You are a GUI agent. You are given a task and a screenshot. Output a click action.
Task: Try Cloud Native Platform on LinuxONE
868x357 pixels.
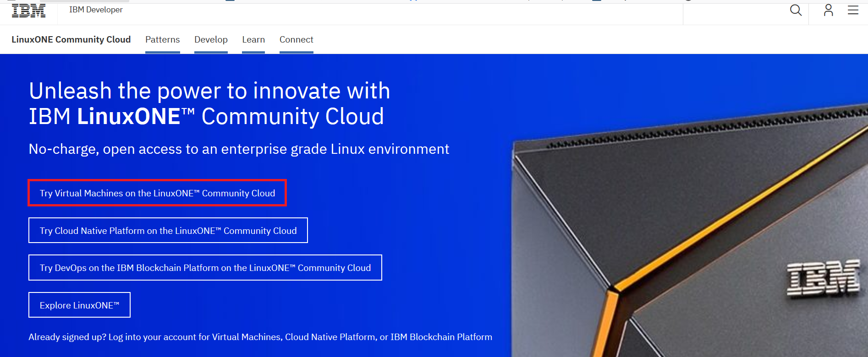(x=168, y=230)
